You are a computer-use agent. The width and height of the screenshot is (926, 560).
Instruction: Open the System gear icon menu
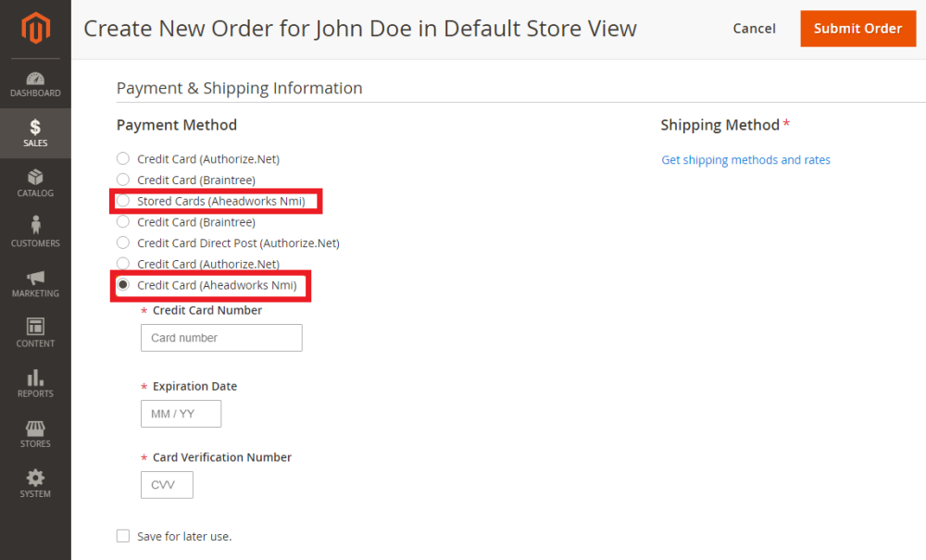pyautogui.click(x=35, y=484)
